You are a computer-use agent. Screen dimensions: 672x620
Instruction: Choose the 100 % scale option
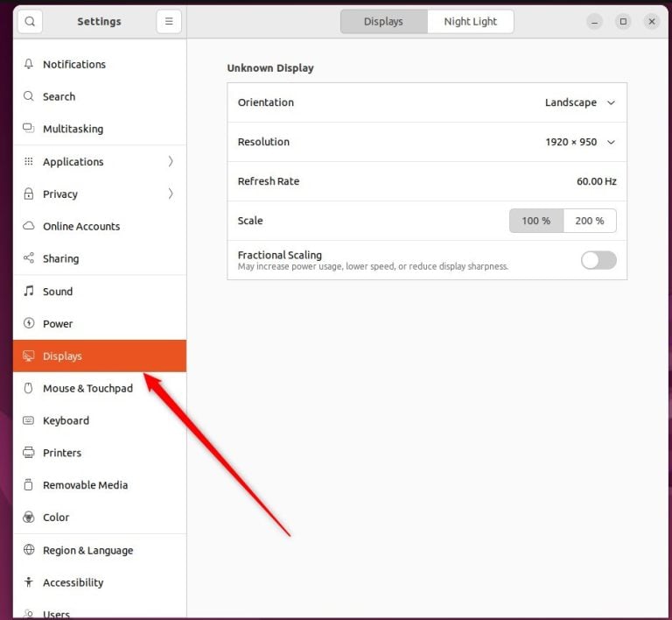tap(536, 221)
